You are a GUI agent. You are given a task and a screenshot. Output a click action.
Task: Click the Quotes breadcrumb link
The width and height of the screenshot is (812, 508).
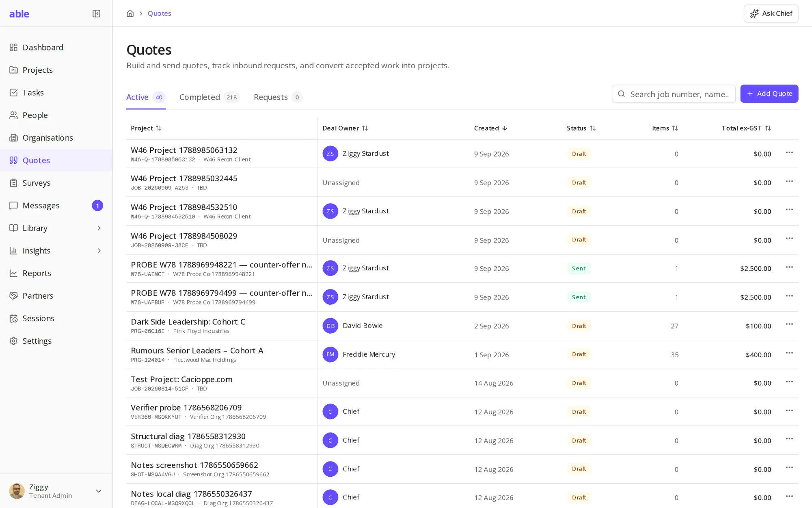159,13
